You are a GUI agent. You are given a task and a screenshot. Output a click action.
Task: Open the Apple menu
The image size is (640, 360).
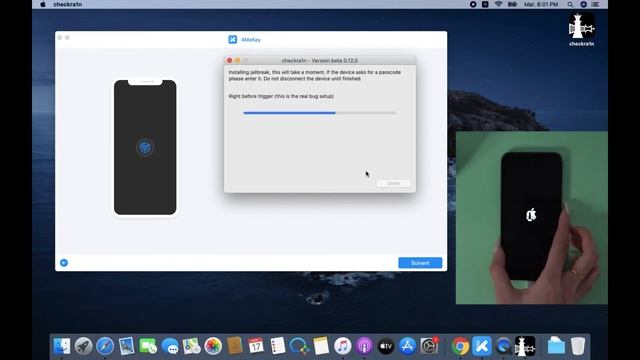(x=43, y=4)
